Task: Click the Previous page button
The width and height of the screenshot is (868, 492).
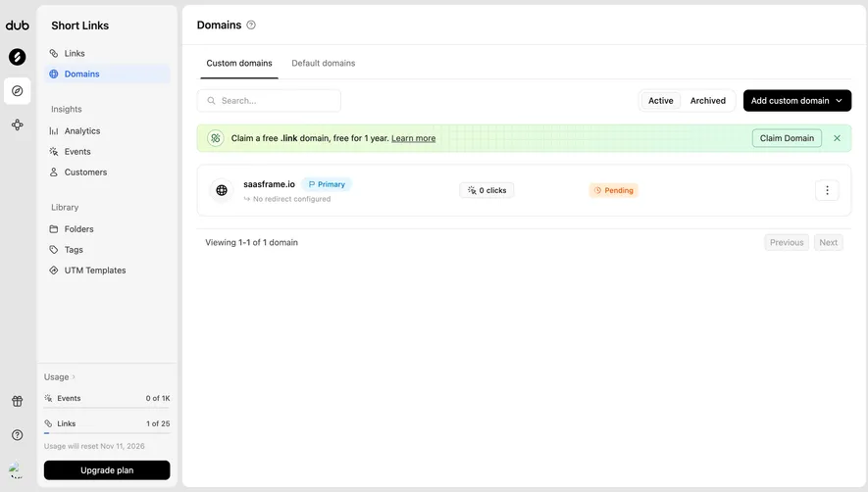Action: click(x=786, y=242)
